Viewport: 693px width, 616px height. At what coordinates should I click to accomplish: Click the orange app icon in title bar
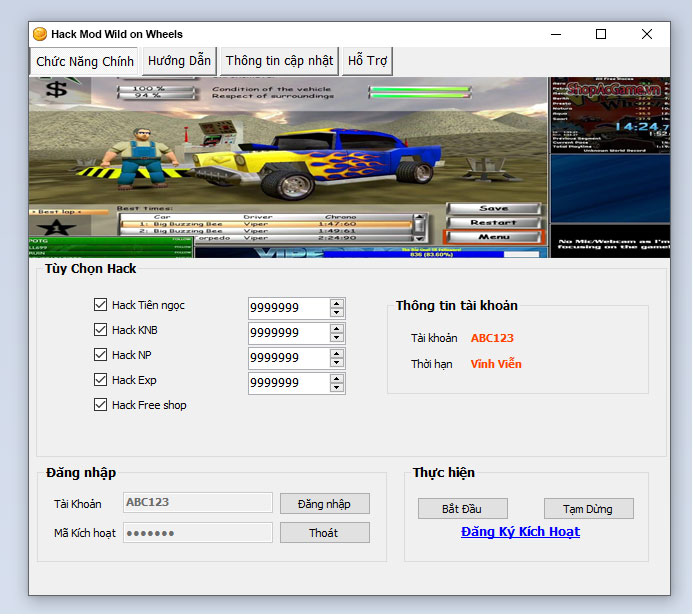click(40, 34)
